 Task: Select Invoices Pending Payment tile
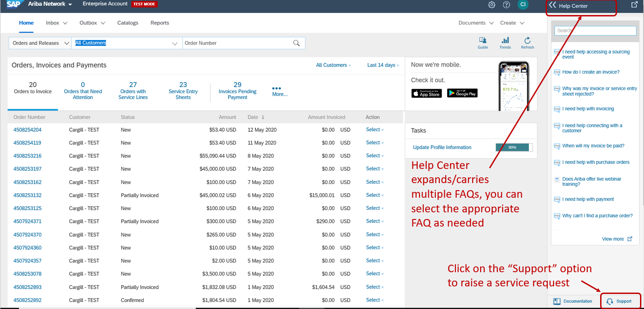(237, 91)
